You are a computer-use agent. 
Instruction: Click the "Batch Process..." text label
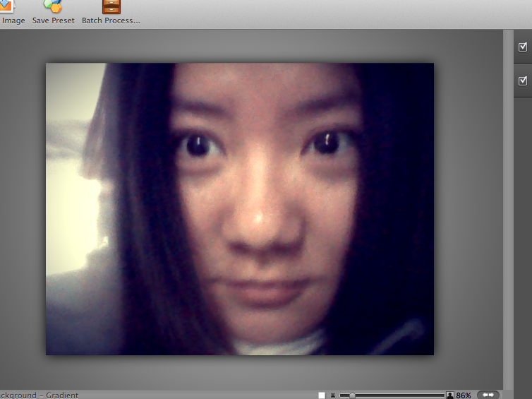(x=111, y=20)
